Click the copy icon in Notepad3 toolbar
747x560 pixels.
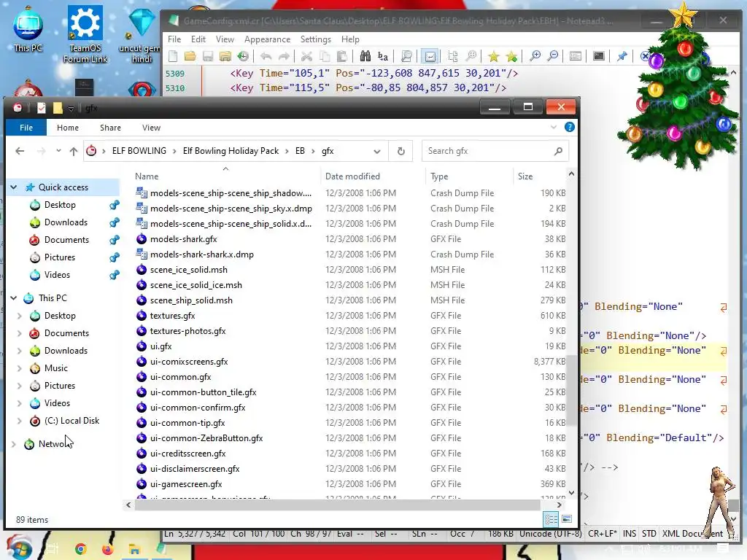click(x=325, y=57)
